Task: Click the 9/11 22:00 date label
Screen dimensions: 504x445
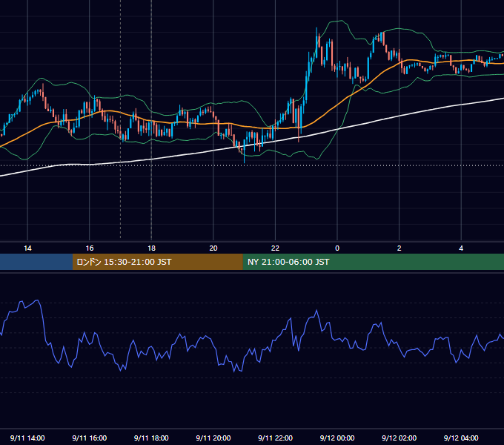Action: pos(276,438)
